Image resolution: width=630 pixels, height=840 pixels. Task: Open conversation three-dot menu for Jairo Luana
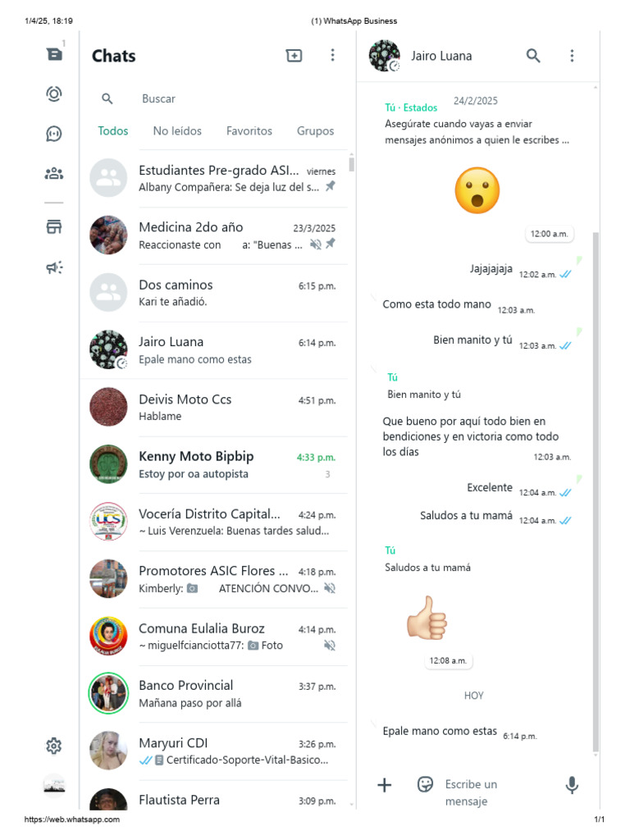point(572,56)
